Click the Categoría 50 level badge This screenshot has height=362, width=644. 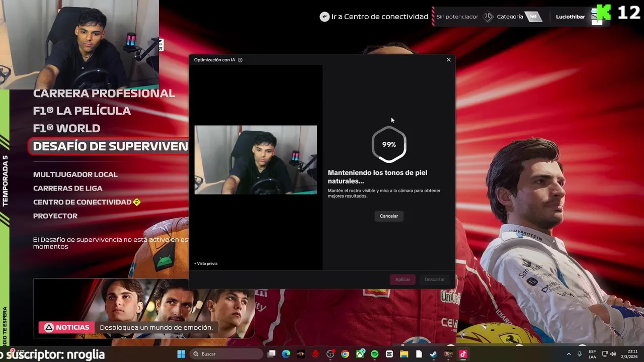(533, 17)
